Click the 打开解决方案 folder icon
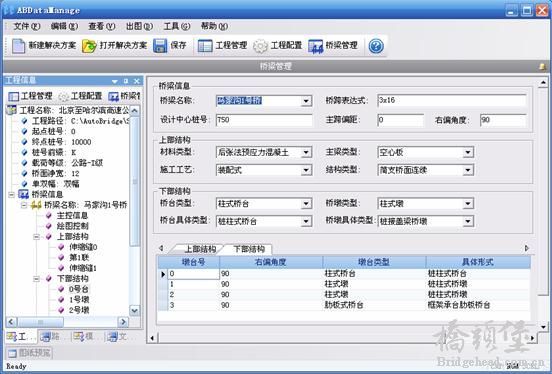Viewport: 552px width, 374px height. [89, 46]
